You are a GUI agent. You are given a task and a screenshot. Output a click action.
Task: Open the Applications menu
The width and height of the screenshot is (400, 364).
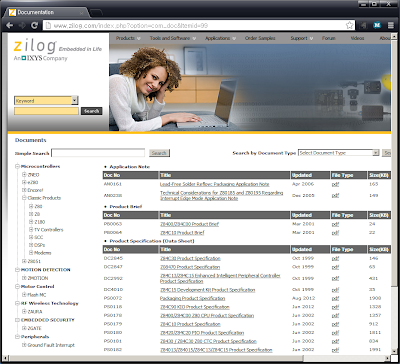(220, 38)
